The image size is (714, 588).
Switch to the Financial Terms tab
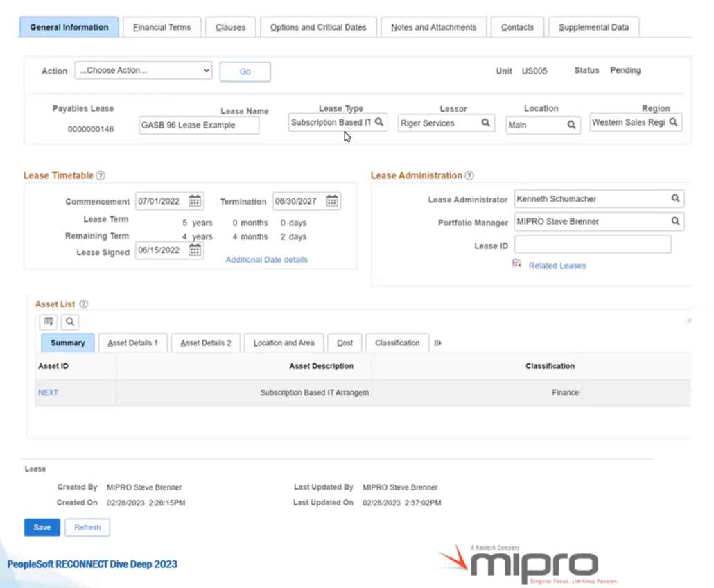click(162, 27)
